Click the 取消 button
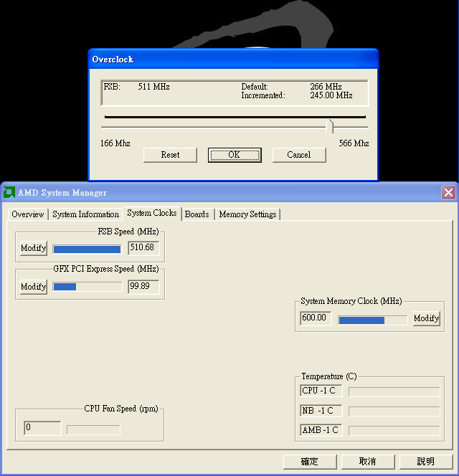459x476 pixels. click(x=368, y=462)
